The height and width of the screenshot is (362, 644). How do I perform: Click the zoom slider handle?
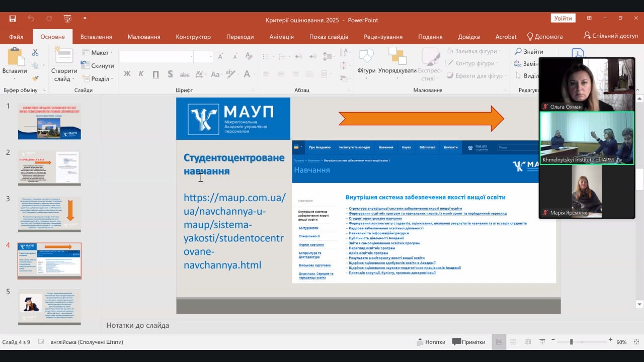click(571, 342)
